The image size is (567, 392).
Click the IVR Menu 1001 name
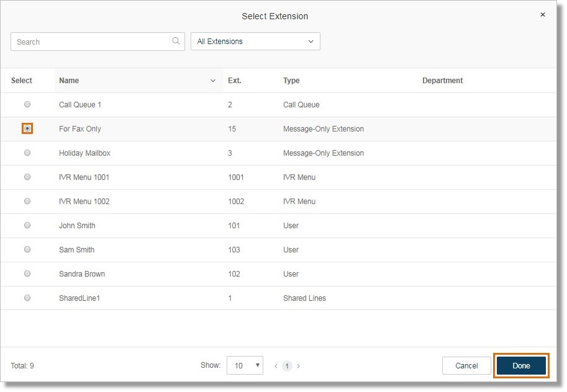click(84, 177)
